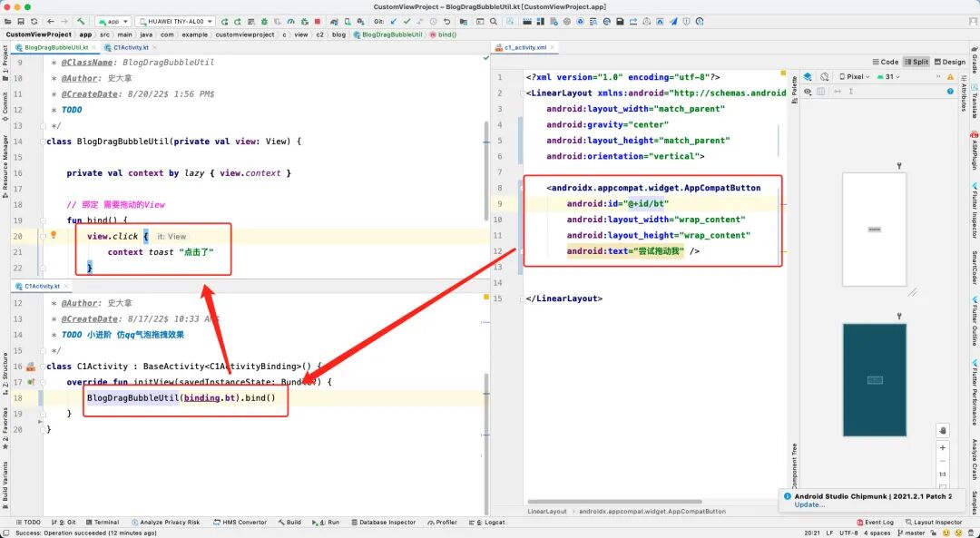Open the HUAWEI TNY-AL00 device dropdown
Image resolution: width=980 pixels, height=538 pixels.
175,21
